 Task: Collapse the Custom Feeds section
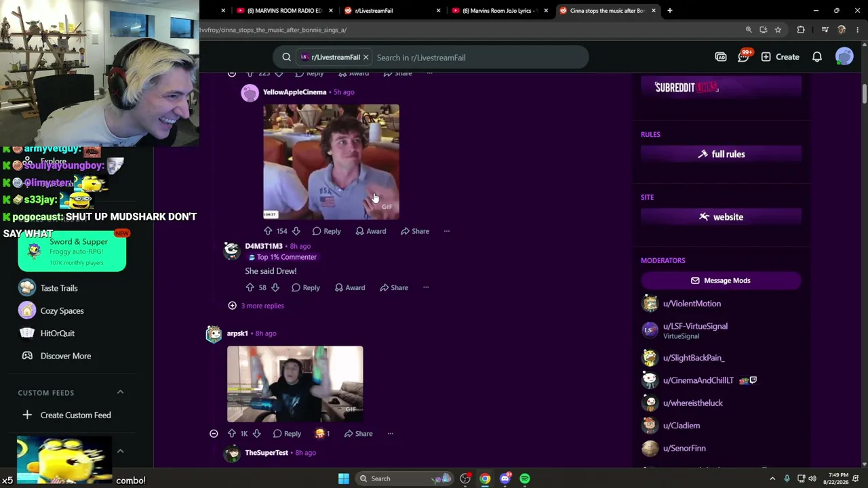(120, 392)
